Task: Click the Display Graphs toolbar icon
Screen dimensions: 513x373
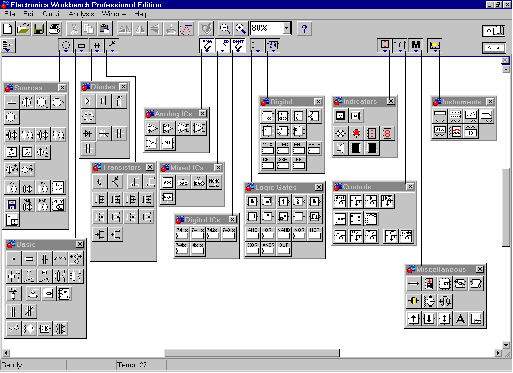Action: tap(186, 29)
